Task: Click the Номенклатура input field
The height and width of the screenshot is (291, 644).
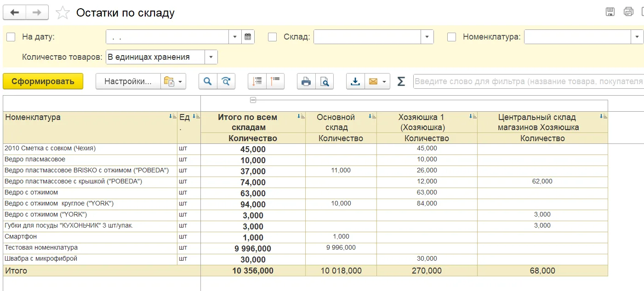Action: (x=578, y=37)
